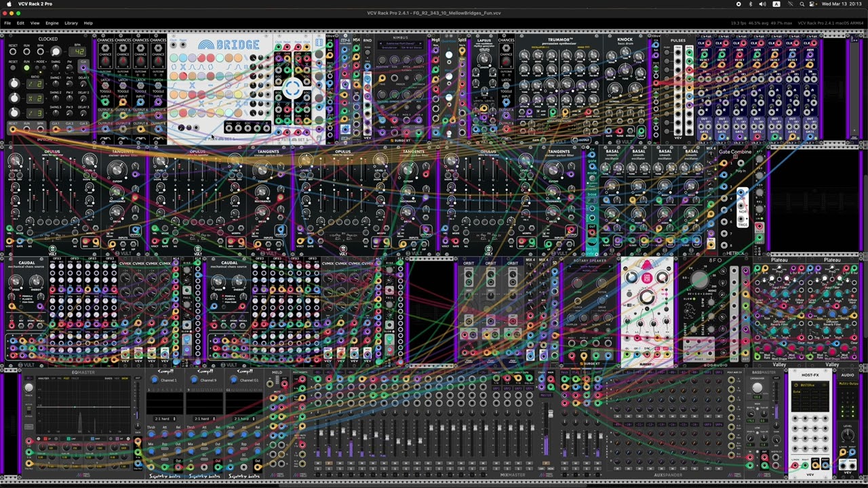Screen dimensions: 868x488
Task: Open ratio dropdown on Channel:G1 compressor
Action: coord(243,418)
